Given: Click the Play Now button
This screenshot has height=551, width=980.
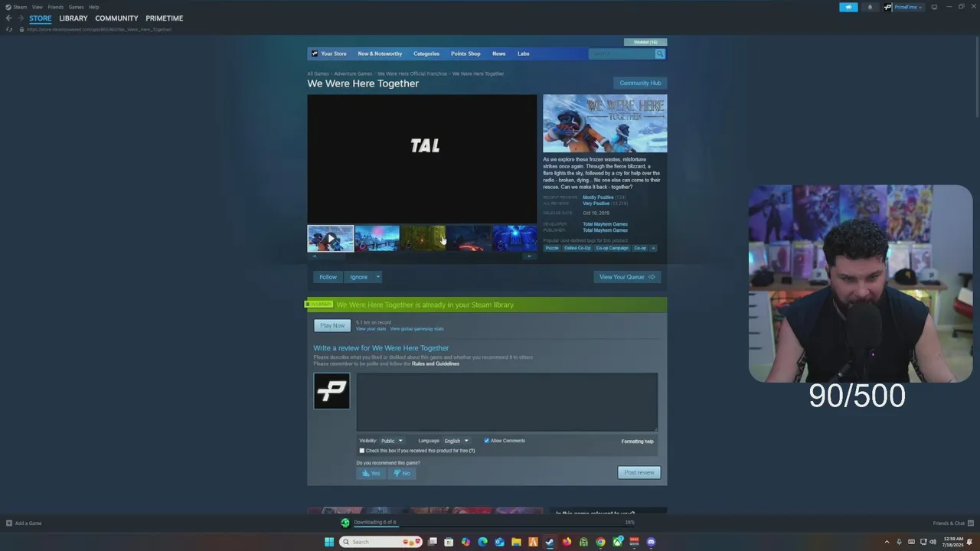Looking at the screenshot, I should pos(332,325).
